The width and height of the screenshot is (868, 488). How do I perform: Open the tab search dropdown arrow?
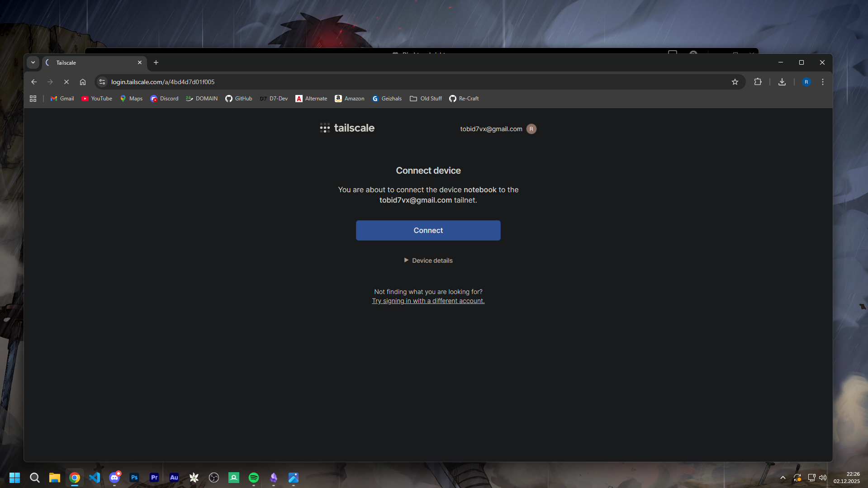[33, 62]
